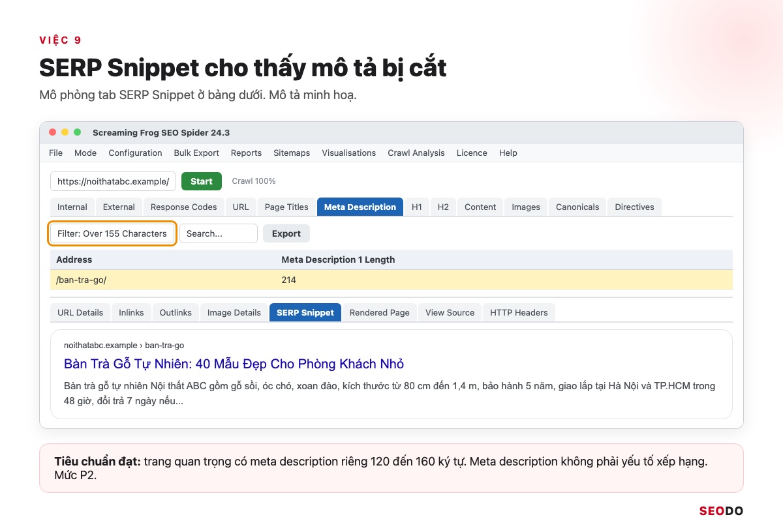Click the yellow minimize window button
Screen dimensions: 783x532
point(65,132)
